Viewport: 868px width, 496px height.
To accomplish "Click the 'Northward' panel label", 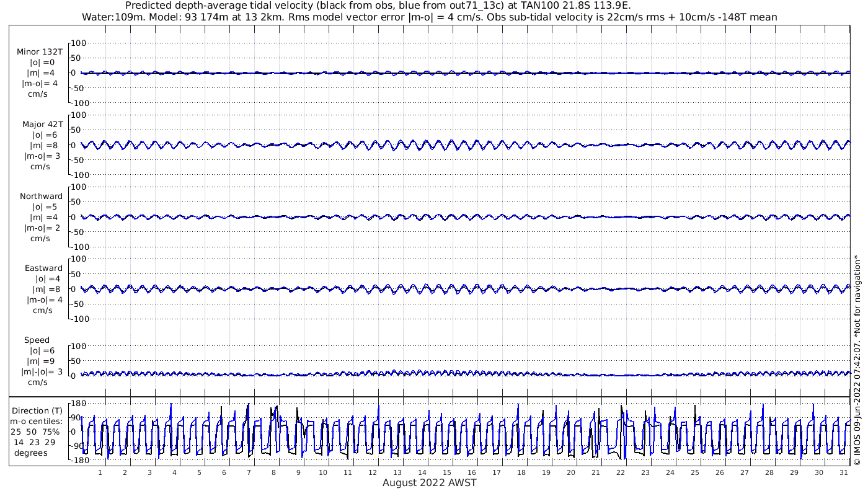I will (x=42, y=197).
